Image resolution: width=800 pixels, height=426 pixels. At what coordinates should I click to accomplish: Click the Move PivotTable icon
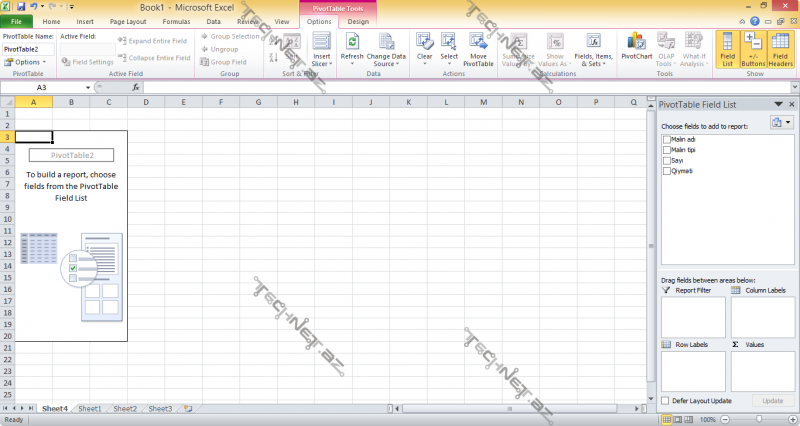click(x=478, y=42)
